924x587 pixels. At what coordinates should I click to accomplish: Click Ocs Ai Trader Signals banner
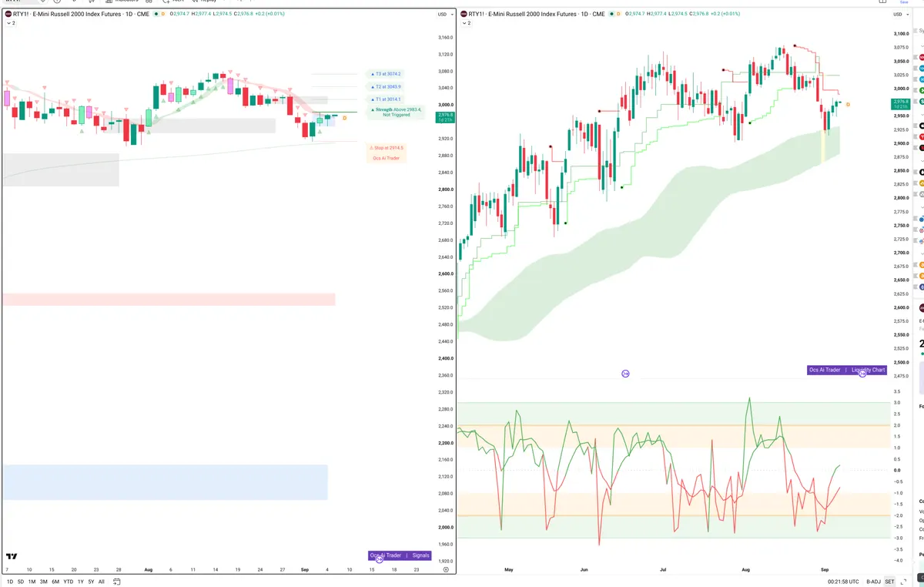400,555
